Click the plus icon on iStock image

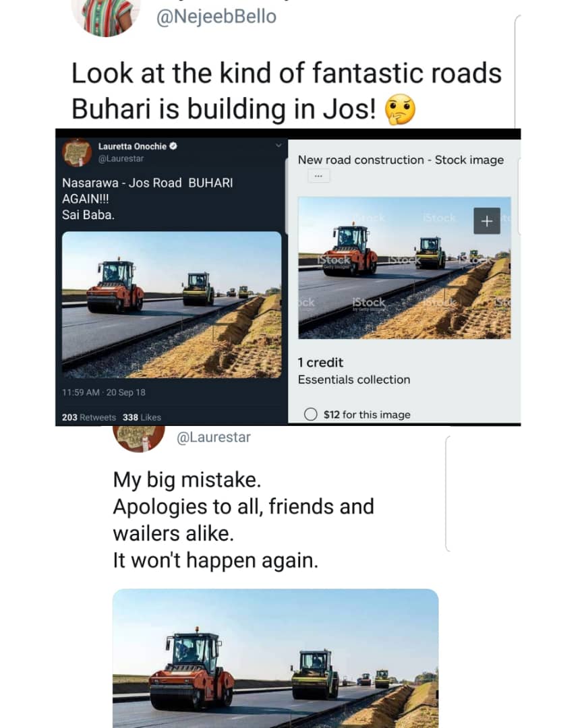(487, 221)
